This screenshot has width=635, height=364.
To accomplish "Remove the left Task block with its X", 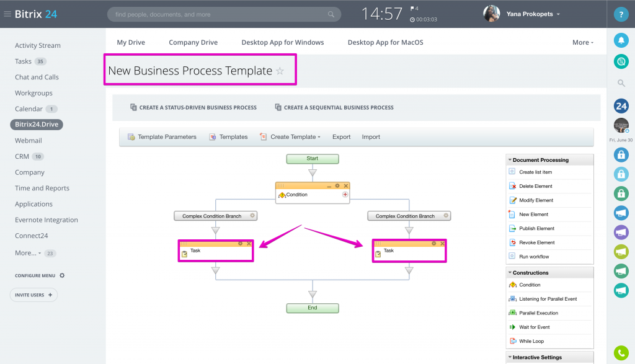I will pos(249,243).
